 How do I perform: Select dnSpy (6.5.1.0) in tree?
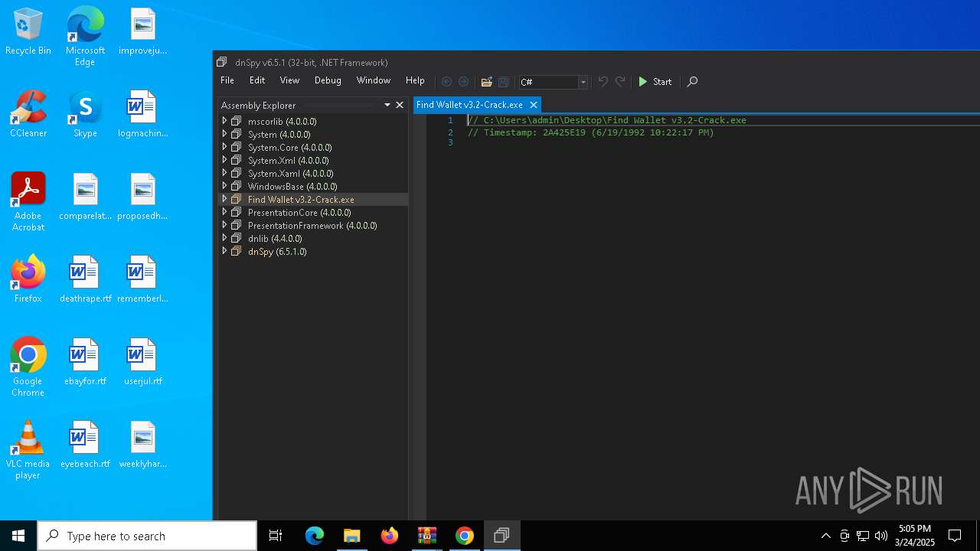(x=277, y=252)
